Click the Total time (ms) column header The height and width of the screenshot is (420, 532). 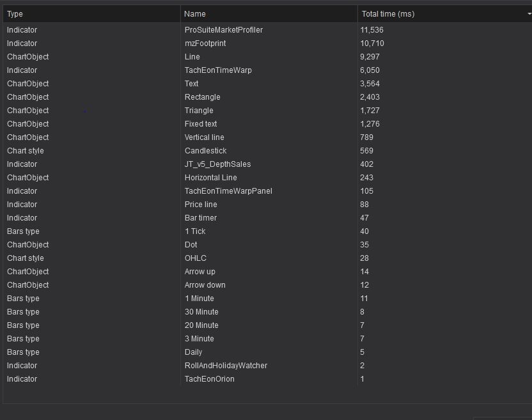(x=388, y=14)
